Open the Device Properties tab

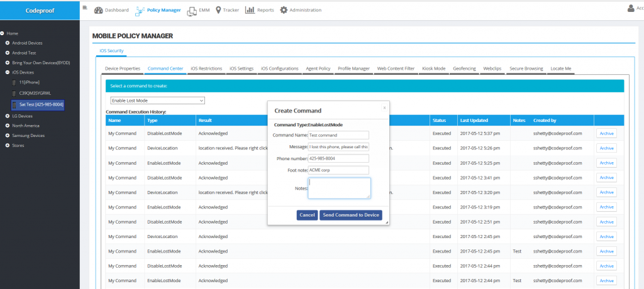[123, 68]
